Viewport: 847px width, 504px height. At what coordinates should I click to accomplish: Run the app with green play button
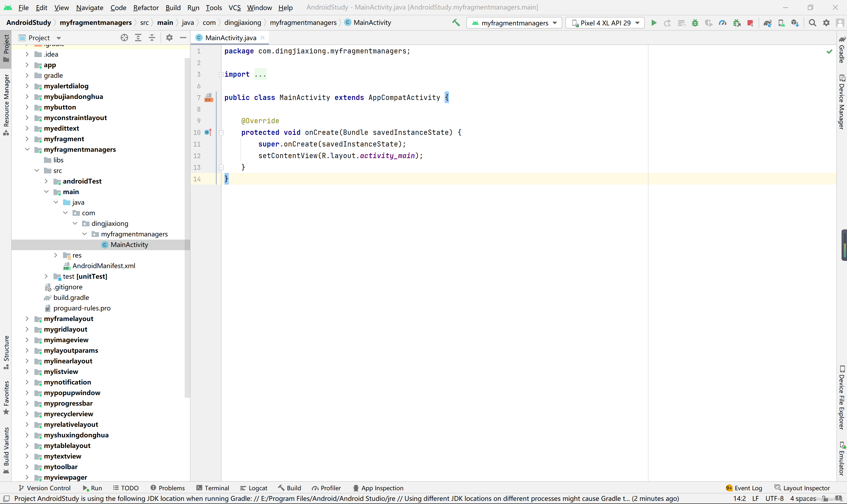pyautogui.click(x=654, y=23)
